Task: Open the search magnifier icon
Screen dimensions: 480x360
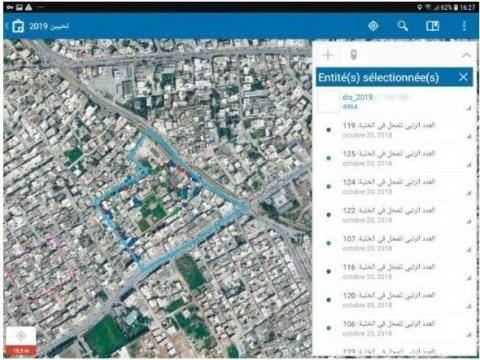Action: (x=403, y=26)
